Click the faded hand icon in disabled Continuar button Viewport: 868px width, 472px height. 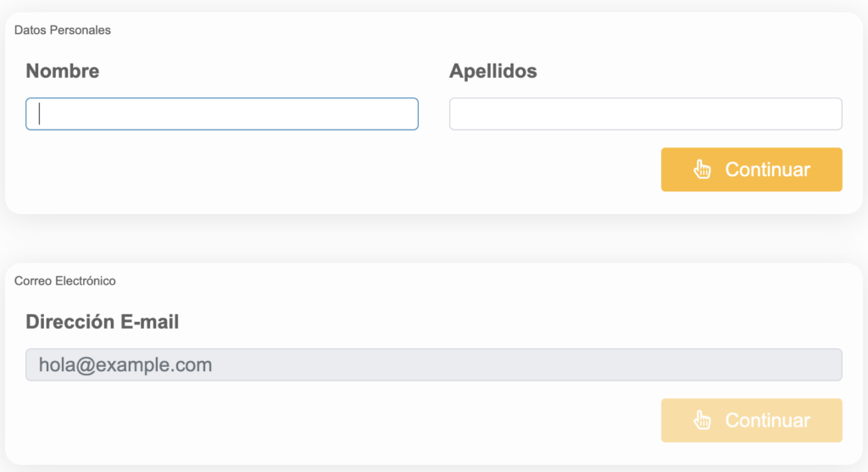702,420
